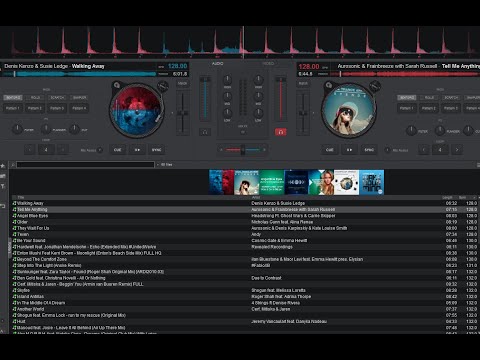Select SCRATCH pad mode on Tell Me Anything deck

tap(451, 98)
